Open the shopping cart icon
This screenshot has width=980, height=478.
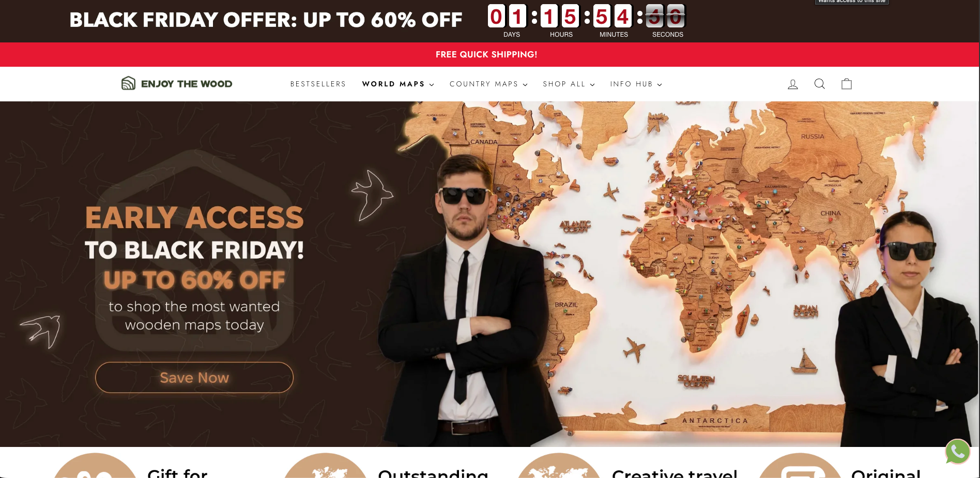pos(847,84)
